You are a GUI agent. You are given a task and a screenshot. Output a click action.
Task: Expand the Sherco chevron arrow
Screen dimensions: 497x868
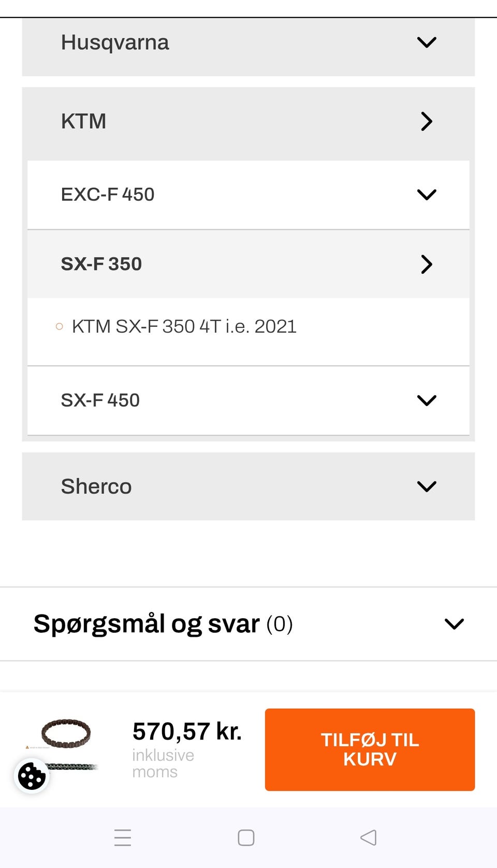427,486
